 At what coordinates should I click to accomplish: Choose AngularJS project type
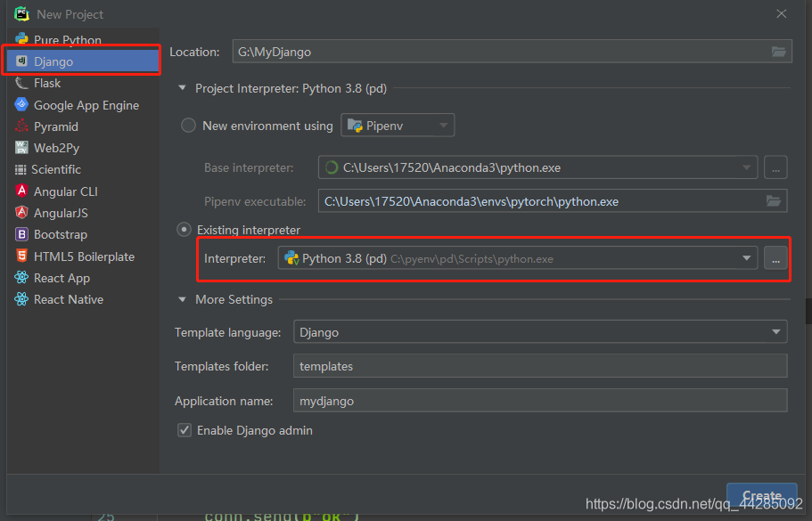(83, 213)
